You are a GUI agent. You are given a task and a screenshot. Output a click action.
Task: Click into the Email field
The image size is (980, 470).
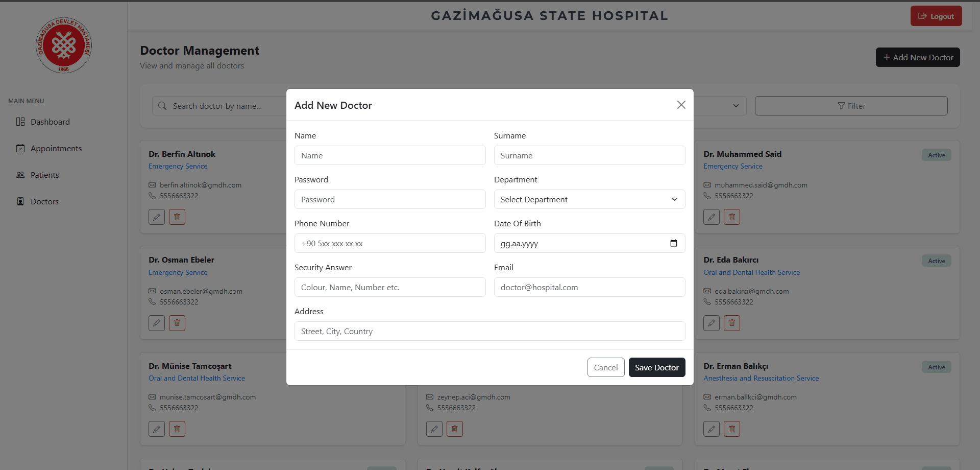click(590, 287)
